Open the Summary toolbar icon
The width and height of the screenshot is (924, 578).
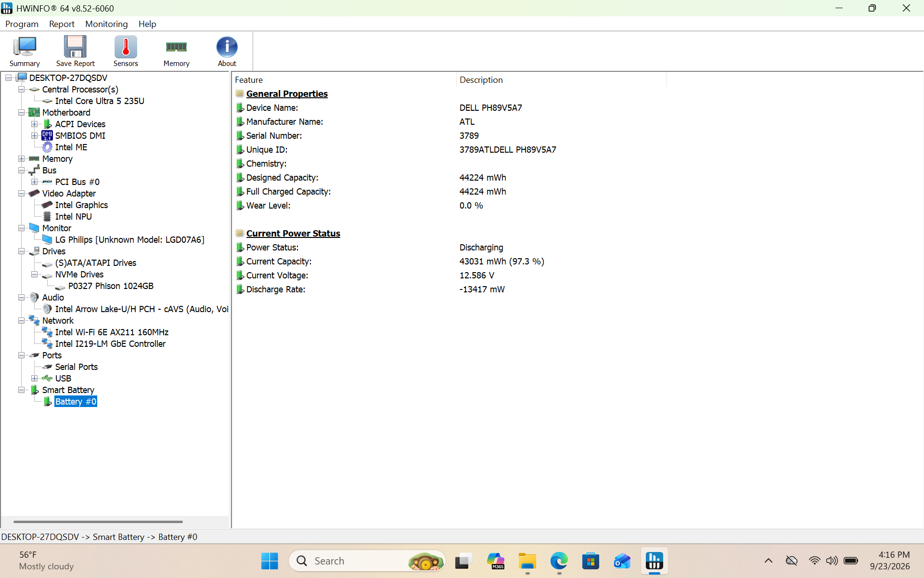(x=25, y=51)
